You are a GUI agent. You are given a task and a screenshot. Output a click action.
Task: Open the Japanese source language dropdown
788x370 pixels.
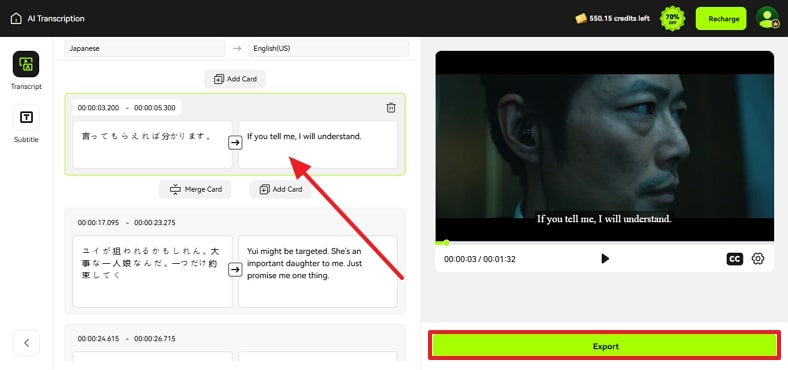tap(145, 49)
